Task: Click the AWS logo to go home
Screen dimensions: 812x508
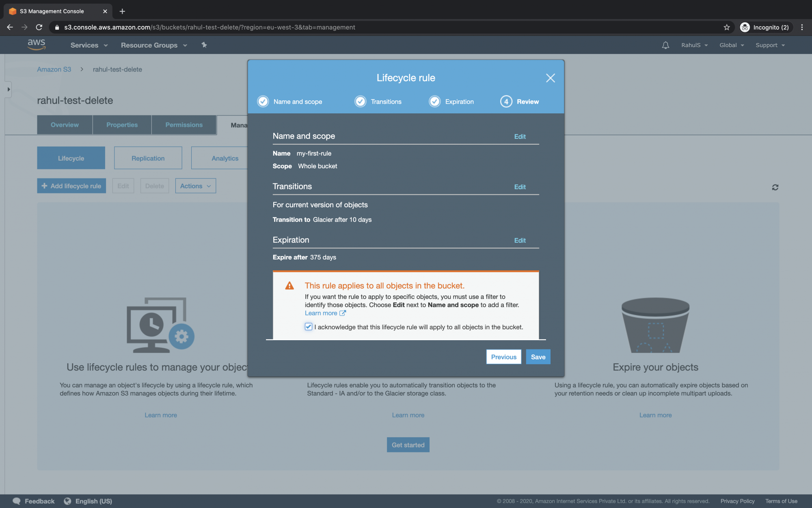Action: [x=36, y=45]
